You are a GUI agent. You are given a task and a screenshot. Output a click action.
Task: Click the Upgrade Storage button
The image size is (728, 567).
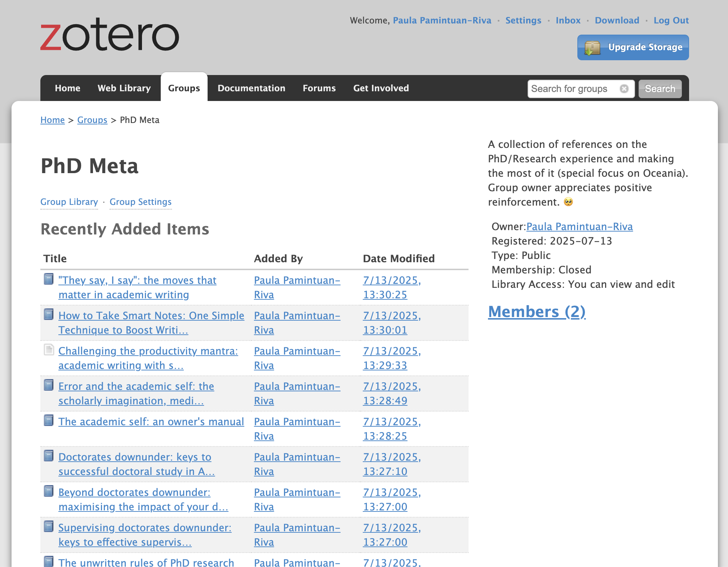tap(633, 47)
